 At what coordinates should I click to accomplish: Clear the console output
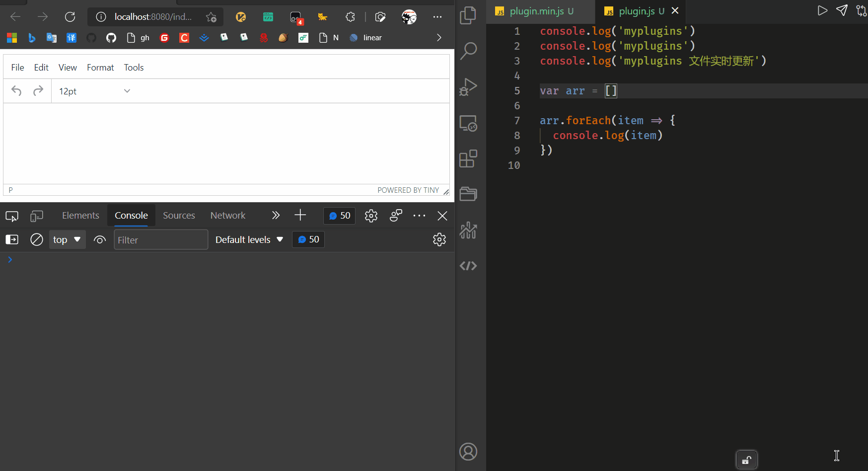pyautogui.click(x=37, y=240)
